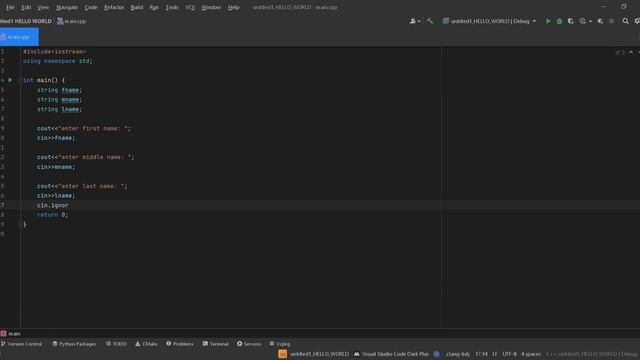640x360 pixels.
Task: Open Search Everywhere magnifier icon
Action: [x=625, y=21]
